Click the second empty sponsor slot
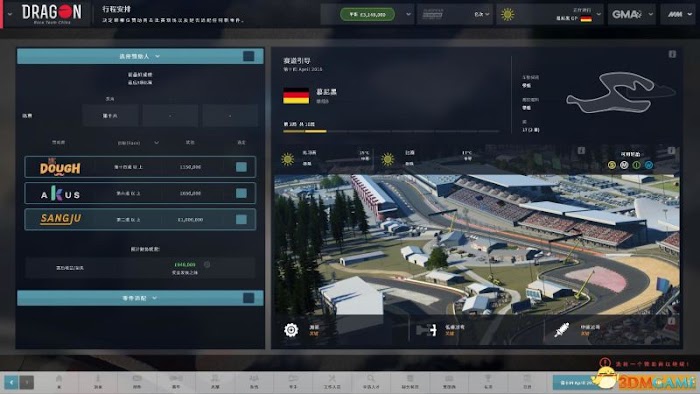Viewport: 700px width, 394px height. point(170,116)
